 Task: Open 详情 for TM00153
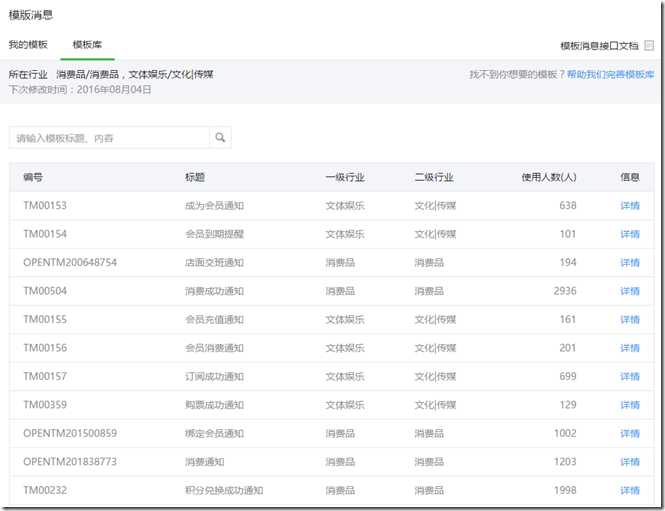[x=630, y=206]
